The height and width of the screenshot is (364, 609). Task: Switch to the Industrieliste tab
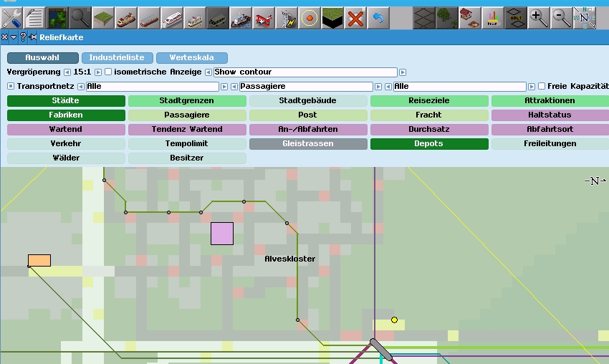coord(116,58)
